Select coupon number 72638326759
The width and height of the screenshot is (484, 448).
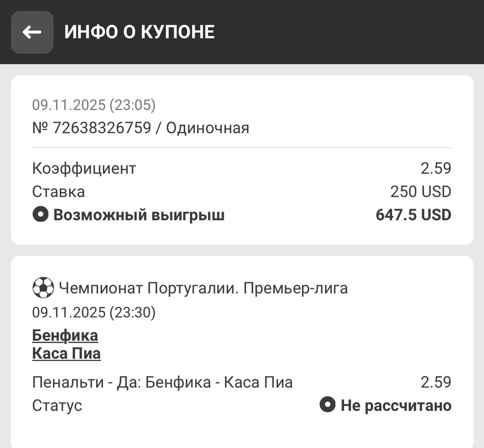tap(102, 128)
